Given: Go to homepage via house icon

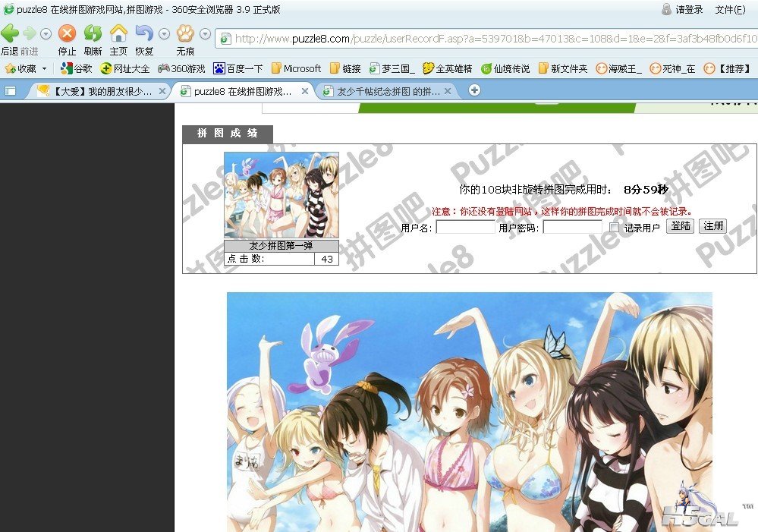Looking at the screenshot, I should click(118, 34).
